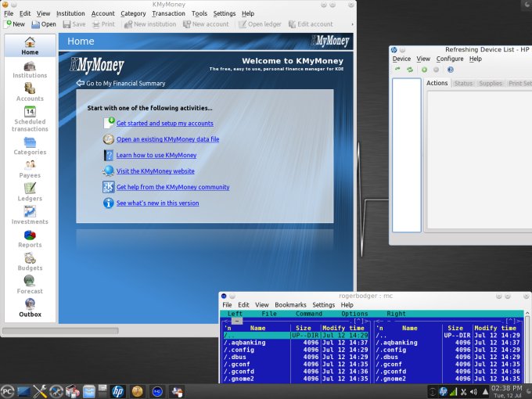Open the Configure menu in HP window
Screen dimensions: 532x399
[450, 59]
